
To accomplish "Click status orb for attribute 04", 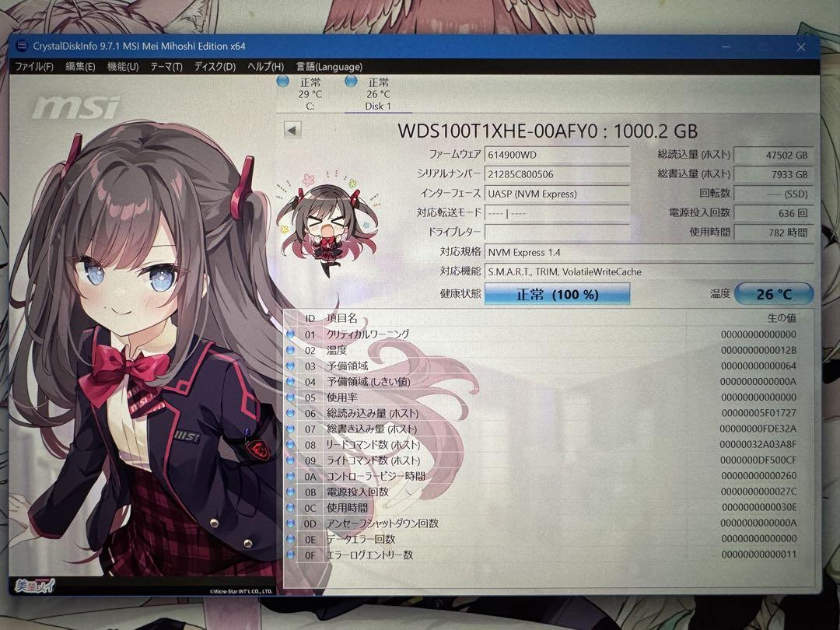I will click(x=290, y=381).
